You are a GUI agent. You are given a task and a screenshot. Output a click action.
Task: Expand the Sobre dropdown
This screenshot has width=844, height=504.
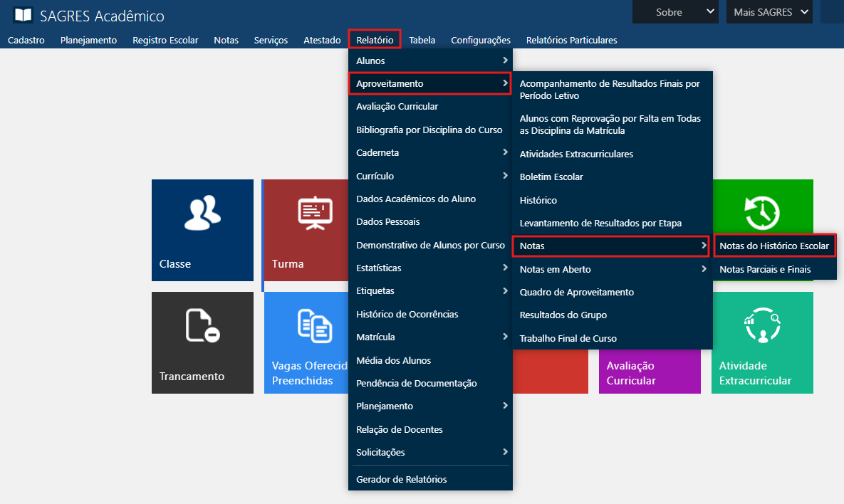676,12
